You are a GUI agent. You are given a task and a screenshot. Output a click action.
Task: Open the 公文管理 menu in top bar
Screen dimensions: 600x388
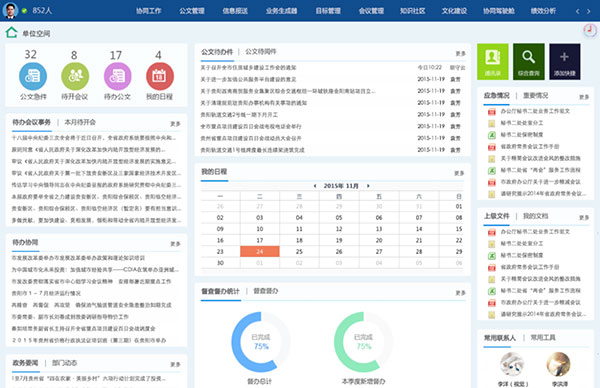(192, 11)
